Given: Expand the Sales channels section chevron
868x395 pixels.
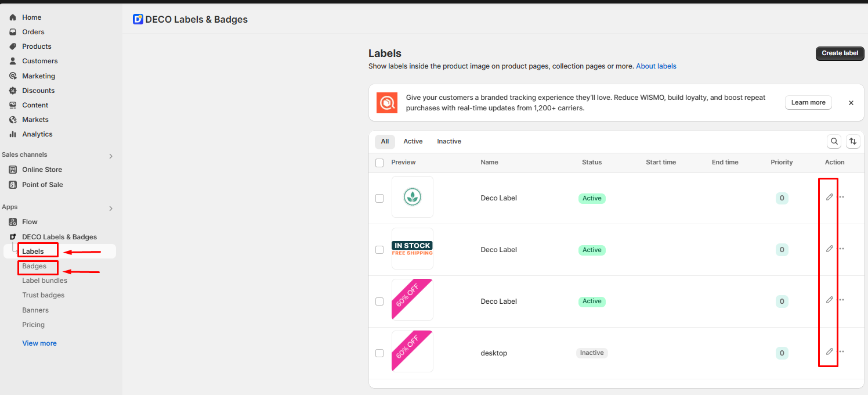Looking at the screenshot, I should click(111, 156).
